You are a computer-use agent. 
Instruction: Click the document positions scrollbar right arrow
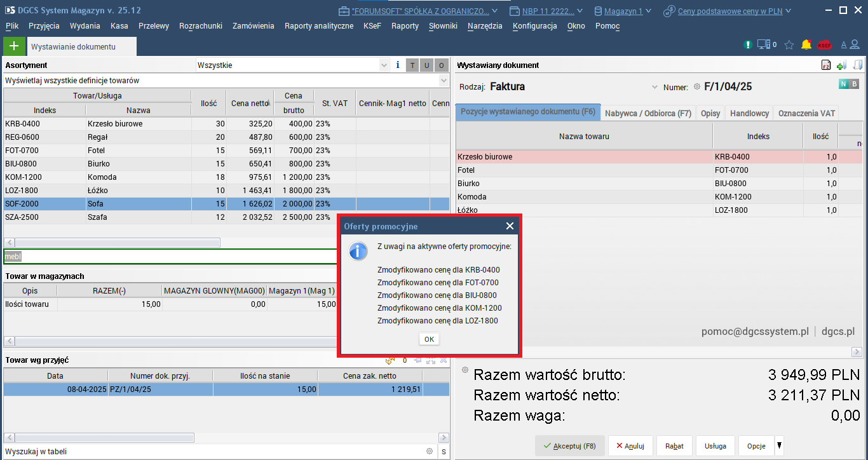(x=857, y=352)
